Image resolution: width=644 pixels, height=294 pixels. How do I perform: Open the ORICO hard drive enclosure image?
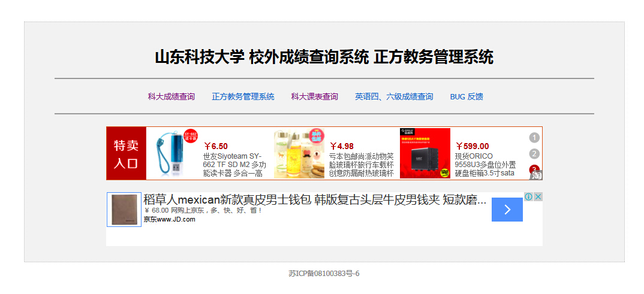[425, 153]
